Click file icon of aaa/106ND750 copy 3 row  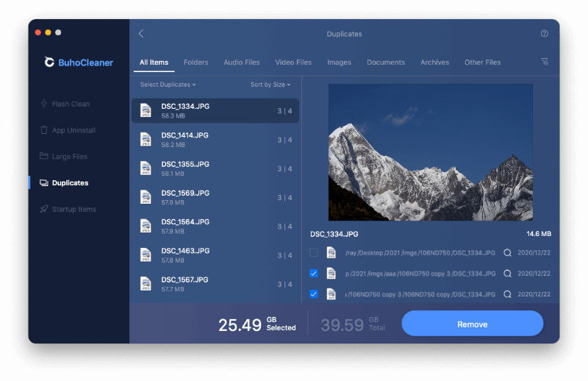pos(331,274)
